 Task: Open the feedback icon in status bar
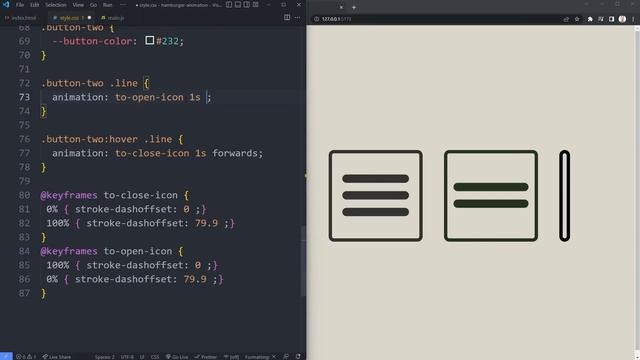click(286, 356)
